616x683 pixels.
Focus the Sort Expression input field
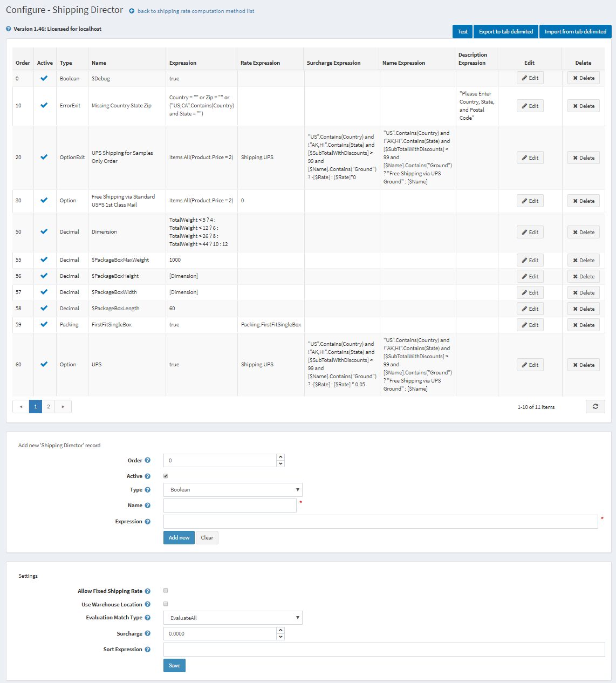[384, 650]
